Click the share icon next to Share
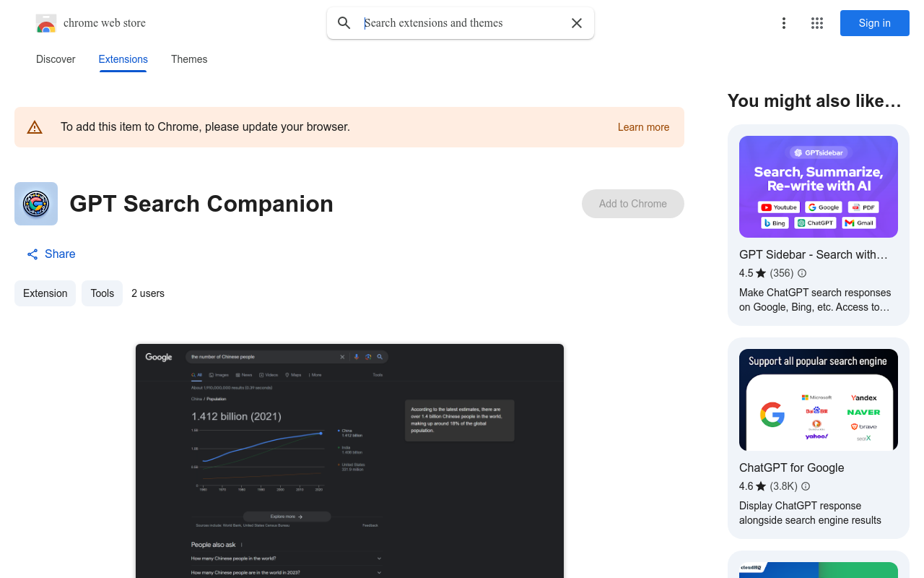Image resolution: width=924 pixels, height=578 pixels. click(32, 254)
